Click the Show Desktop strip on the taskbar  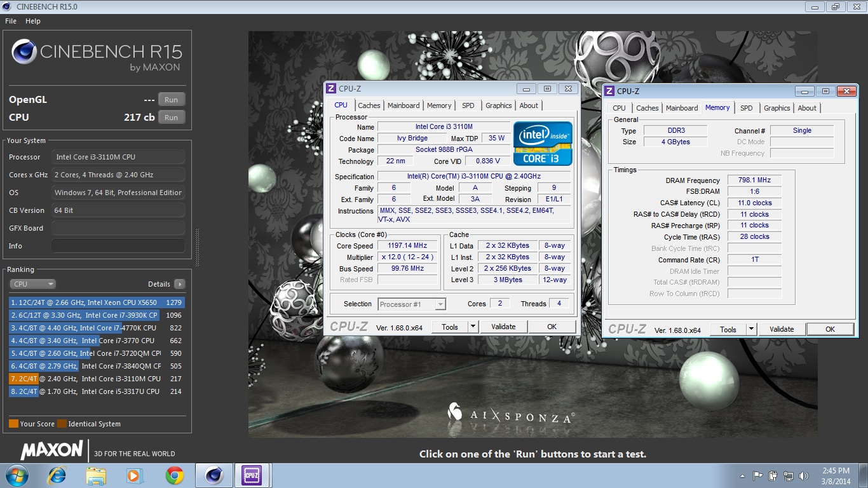click(864, 475)
